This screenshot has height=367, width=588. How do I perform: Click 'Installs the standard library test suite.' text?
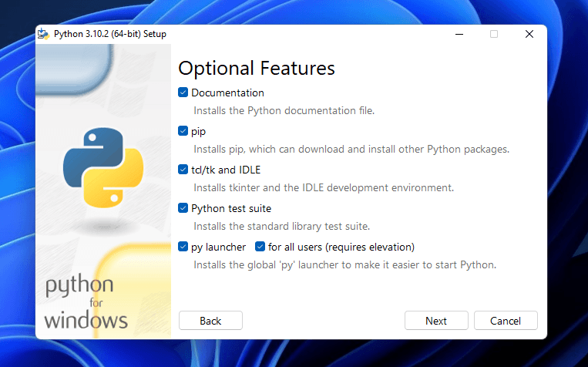(x=281, y=226)
